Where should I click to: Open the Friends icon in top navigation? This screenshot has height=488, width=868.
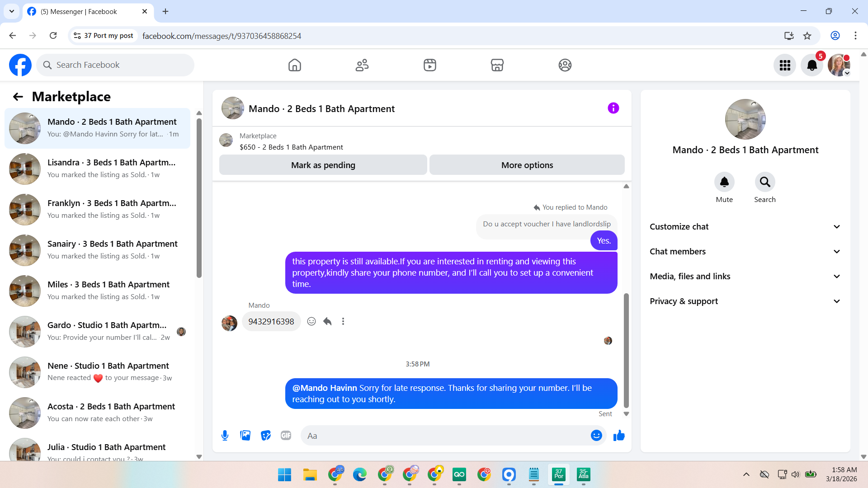(x=362, y=65)
